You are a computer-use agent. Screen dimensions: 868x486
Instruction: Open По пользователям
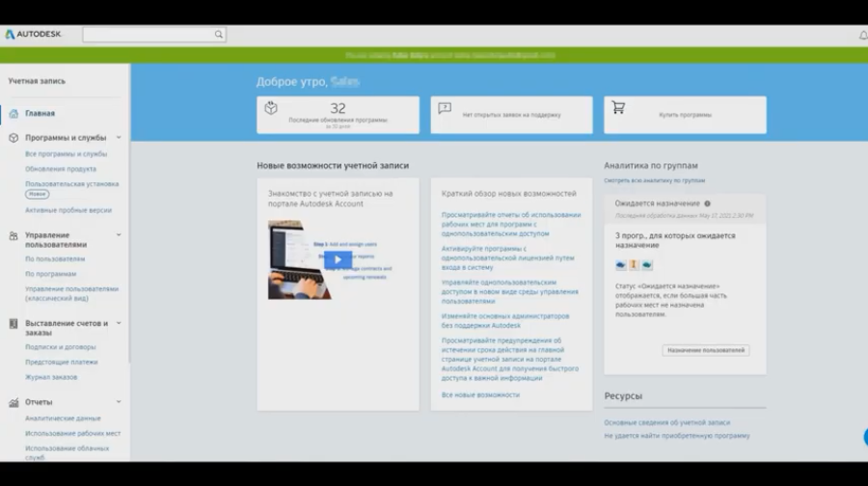55,259
